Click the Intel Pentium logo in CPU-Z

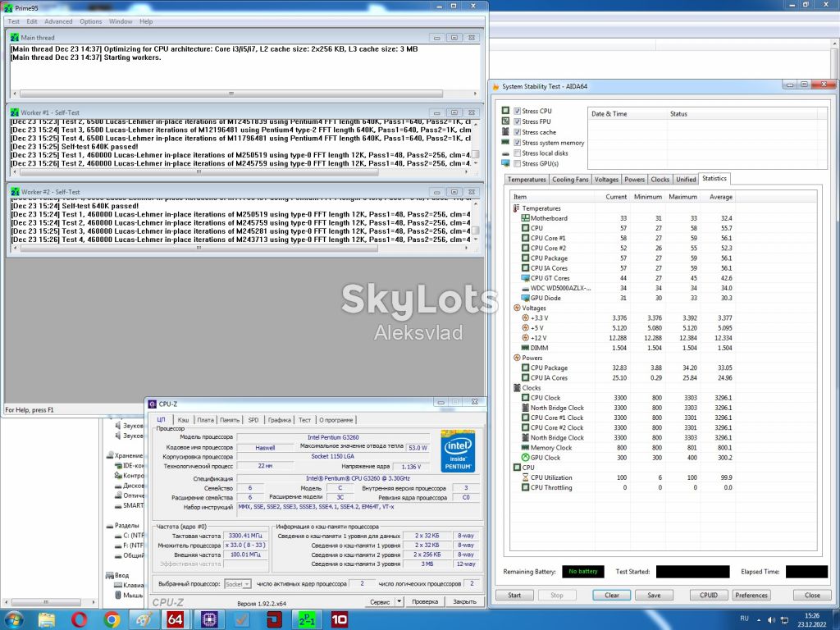(x=458, y=450)
